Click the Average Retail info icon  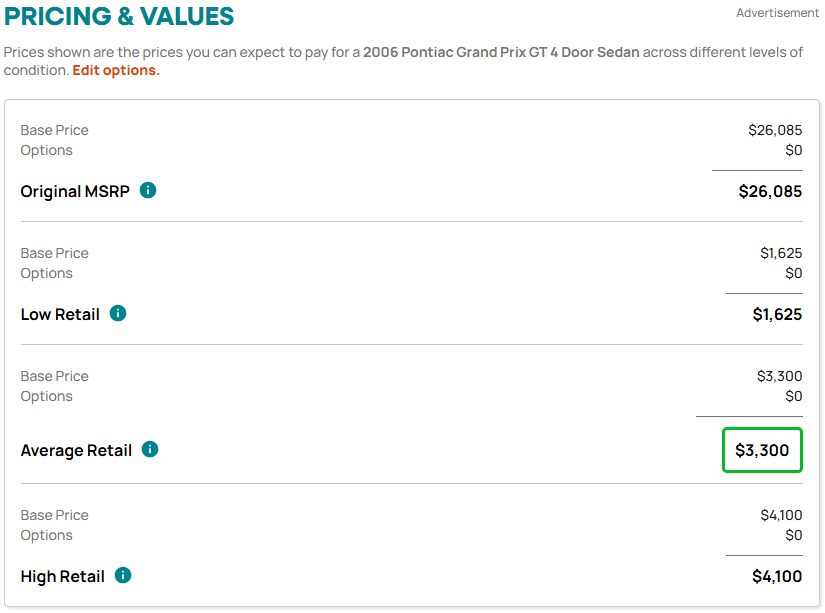(150, 449)
